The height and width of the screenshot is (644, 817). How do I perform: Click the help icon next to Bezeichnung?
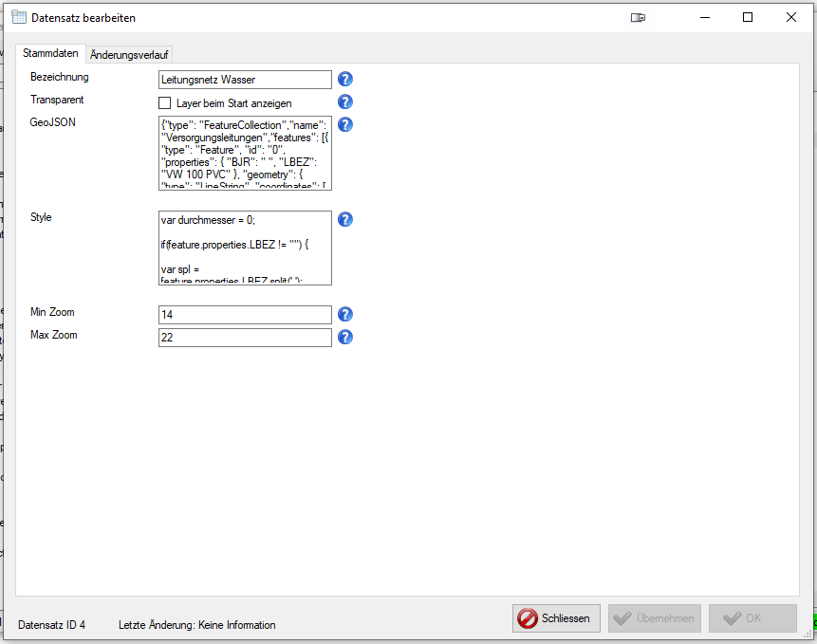(345, 80)
